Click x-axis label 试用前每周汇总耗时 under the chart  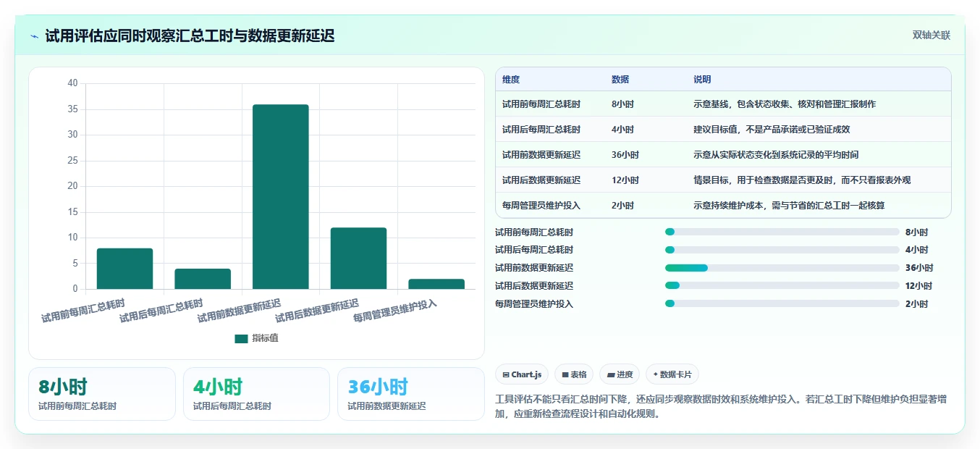pyautogui.click(x=83, y=311)
